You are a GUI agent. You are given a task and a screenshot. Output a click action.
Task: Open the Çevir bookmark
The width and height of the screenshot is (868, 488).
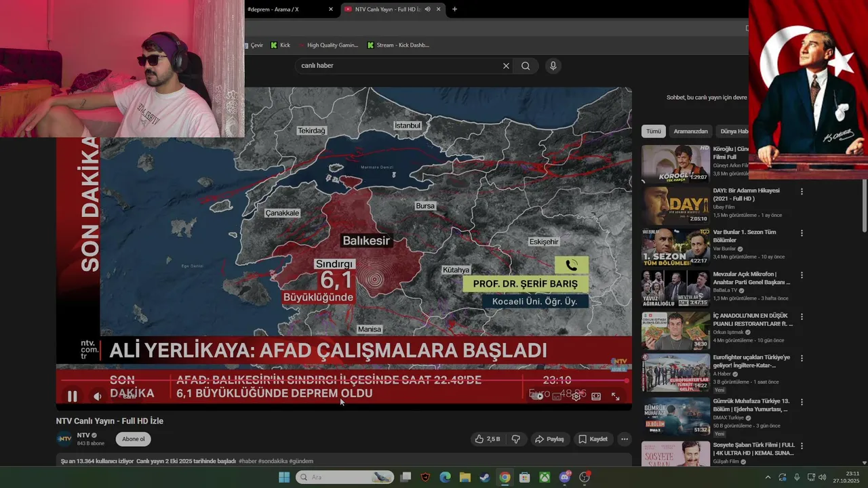click(x=254, y=45)
